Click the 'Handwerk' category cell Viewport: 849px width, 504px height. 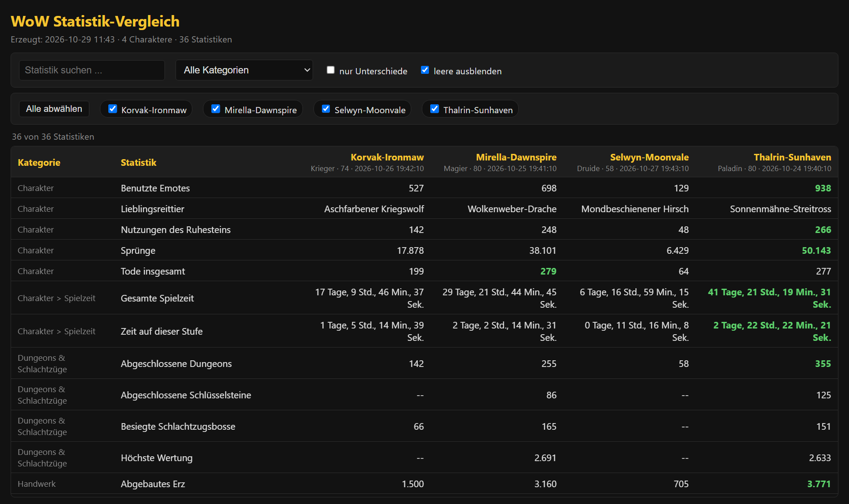point(37,484)
